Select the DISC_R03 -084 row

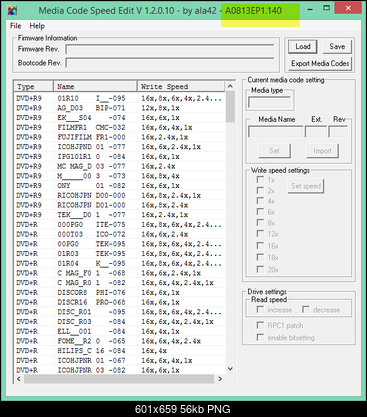pyautogui.click(x=120, y=322)
